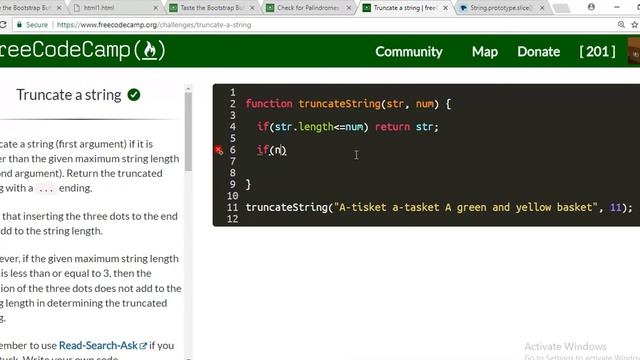Close the Taste the Bootstrap tab

click(252, 8)
